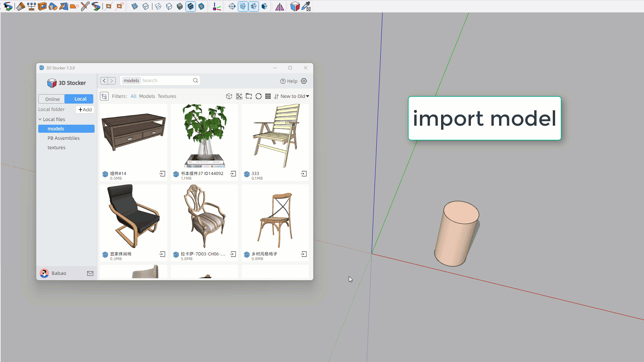Toggle the shaded with textures style
This screenshot has height=362, width=644.
point(191,6)
